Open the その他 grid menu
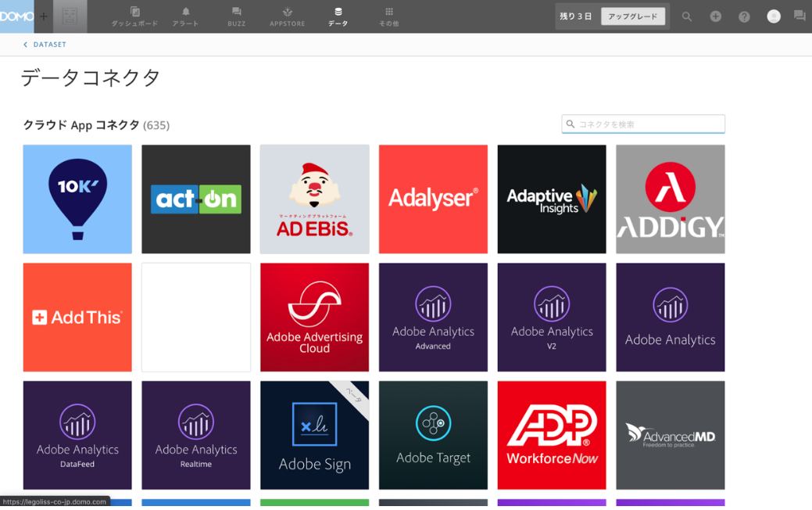Viewport: 812px width, 510px height. pyautogui.click(x=389, y=16)
